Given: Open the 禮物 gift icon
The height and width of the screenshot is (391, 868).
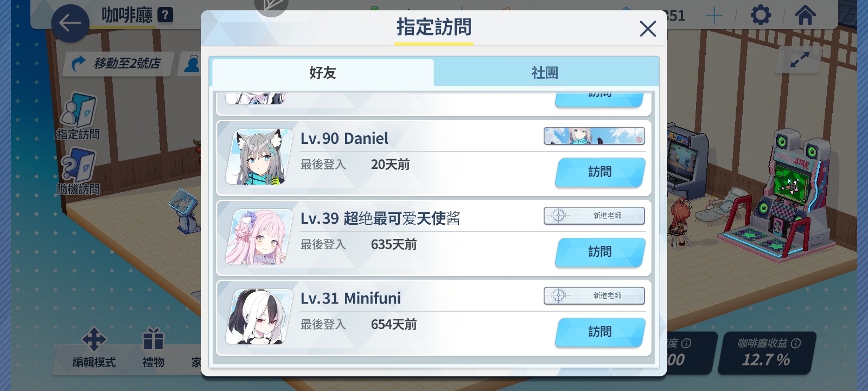Looking at the screenshot, I should (x=154, y=348).
